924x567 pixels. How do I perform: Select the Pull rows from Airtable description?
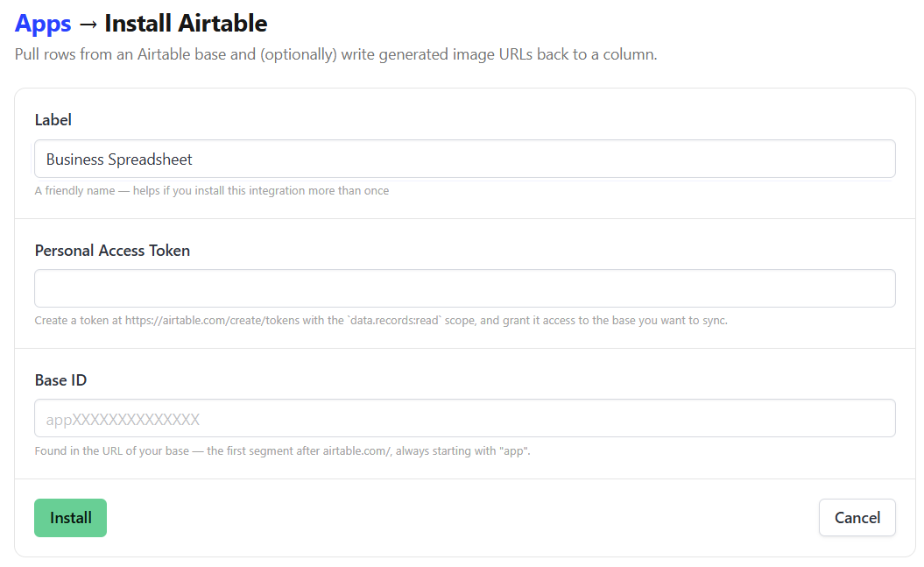pos(336,54)
